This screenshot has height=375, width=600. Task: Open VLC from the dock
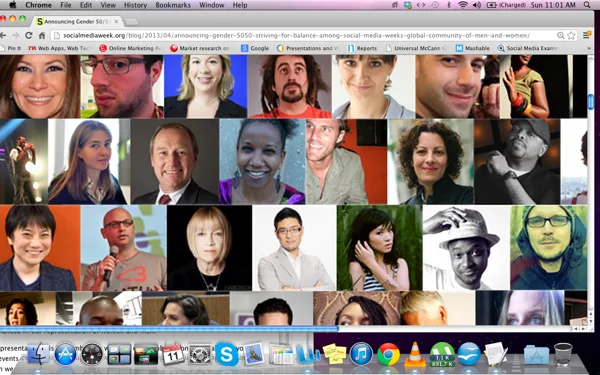tap(415, 354)
